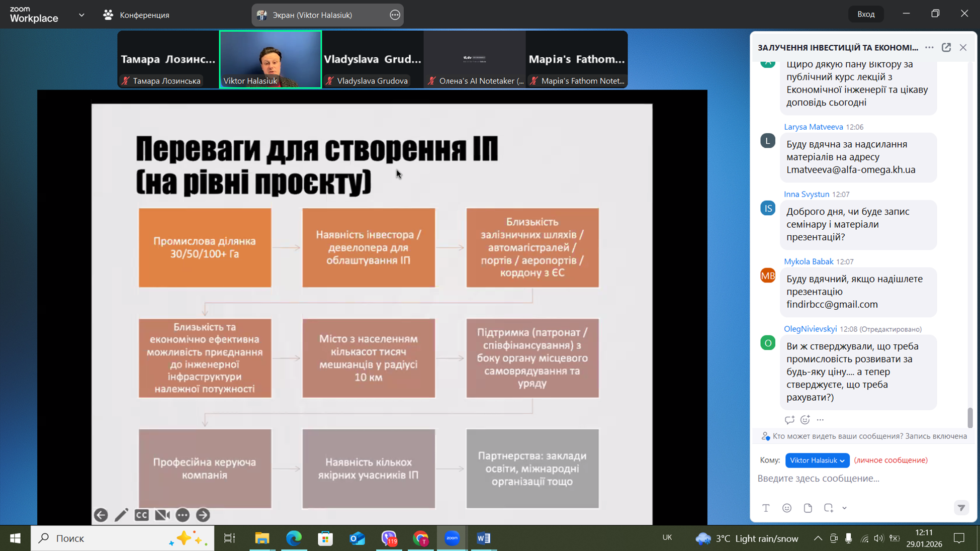Open chat panel three-dots options menu
This screenshot has height=551, width=980.
(x=929, y=47)
